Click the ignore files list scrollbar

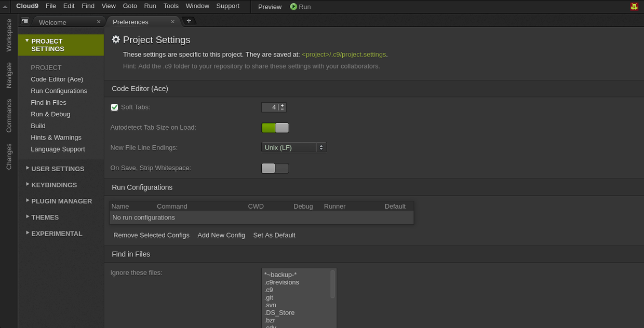[x=333, y=284]
